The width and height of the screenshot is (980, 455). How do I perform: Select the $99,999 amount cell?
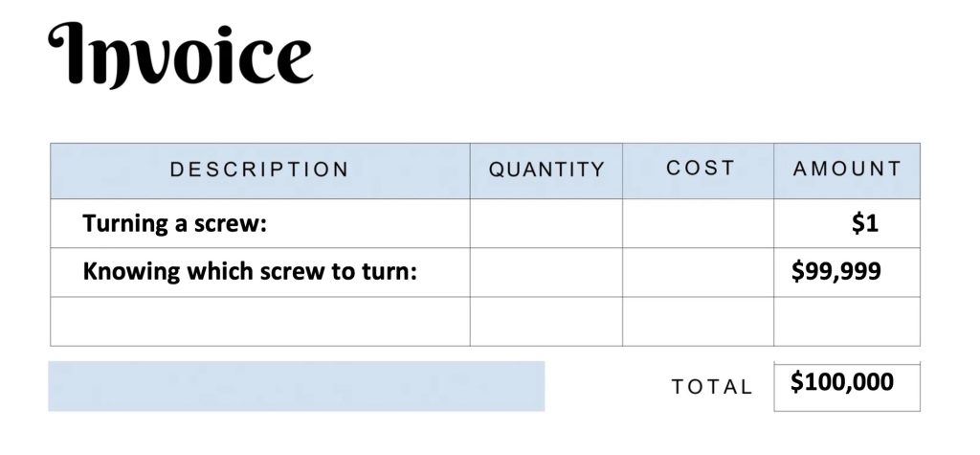tap(847, 272)
